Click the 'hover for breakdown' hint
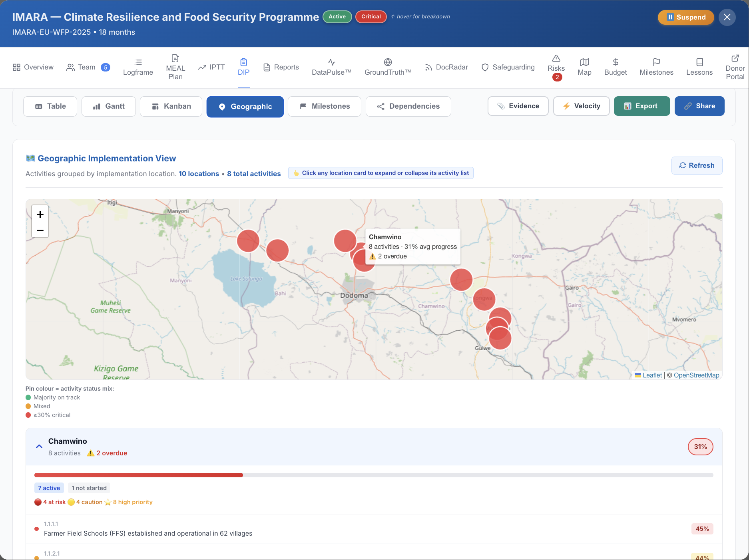This screenshot has height=560, width=749. [x=420, y=16]
